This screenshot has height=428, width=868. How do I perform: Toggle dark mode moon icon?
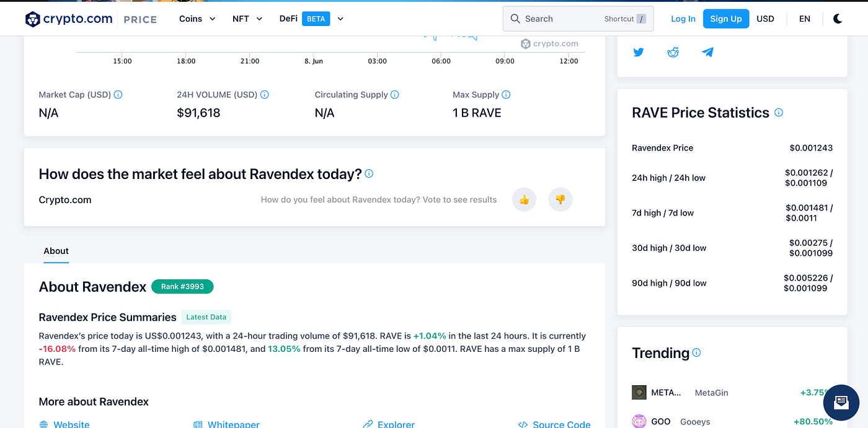pos(838,19)
